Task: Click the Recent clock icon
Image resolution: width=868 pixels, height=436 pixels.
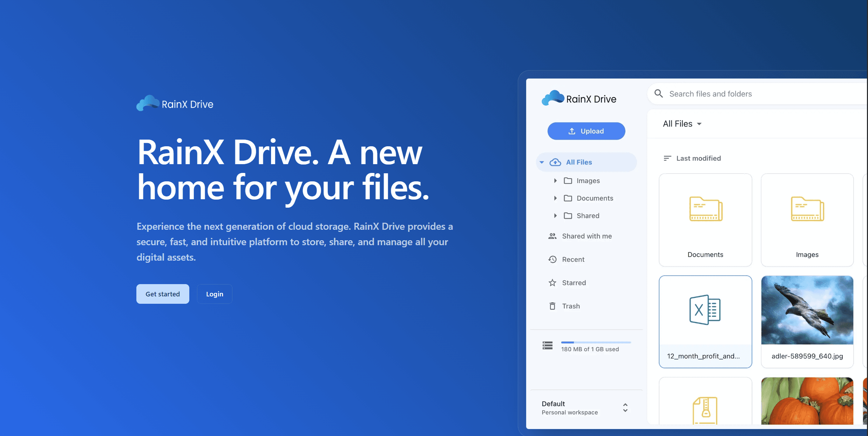Action: click(x=552, y=260)
